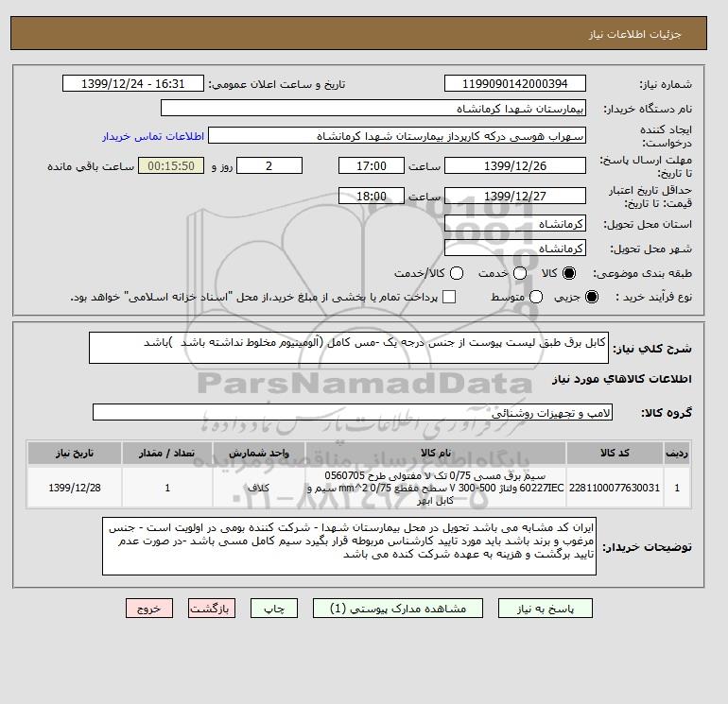Click delivery city field کرمانشاه
The width and height of the screenshot is (728, 704).
[515, 249]
